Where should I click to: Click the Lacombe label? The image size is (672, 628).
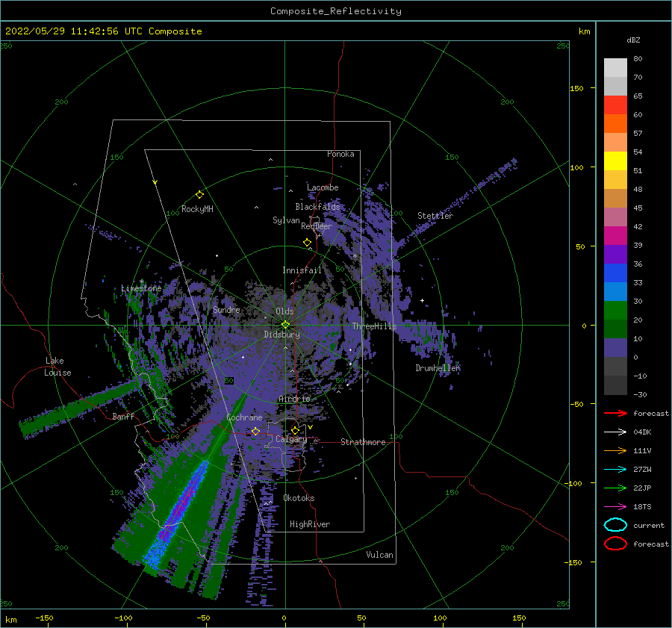[x=323, y=187]
